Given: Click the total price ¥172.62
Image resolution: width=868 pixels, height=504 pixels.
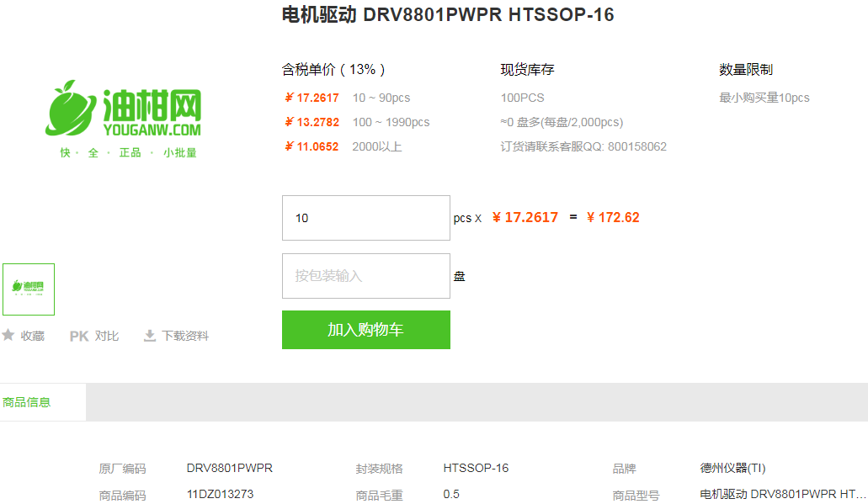Looking at the screenshot, I should tap(613, 217).
